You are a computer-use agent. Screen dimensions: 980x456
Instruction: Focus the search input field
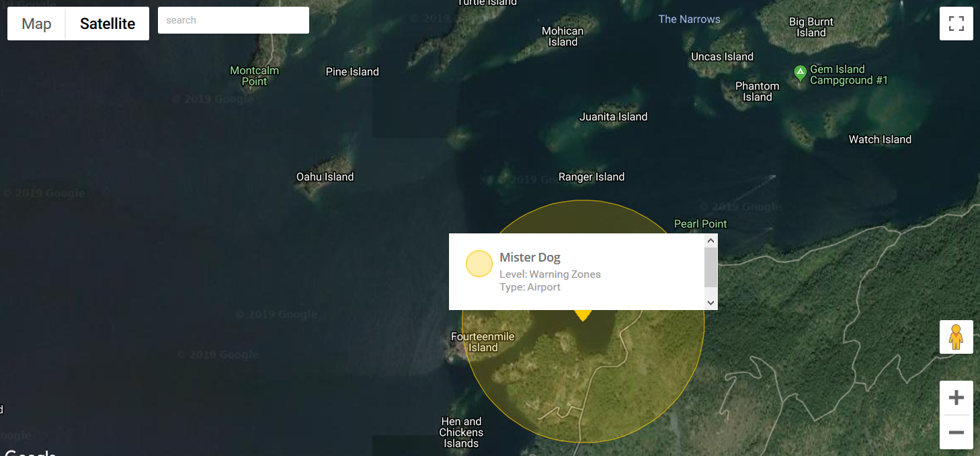click(x=233, y=20)
